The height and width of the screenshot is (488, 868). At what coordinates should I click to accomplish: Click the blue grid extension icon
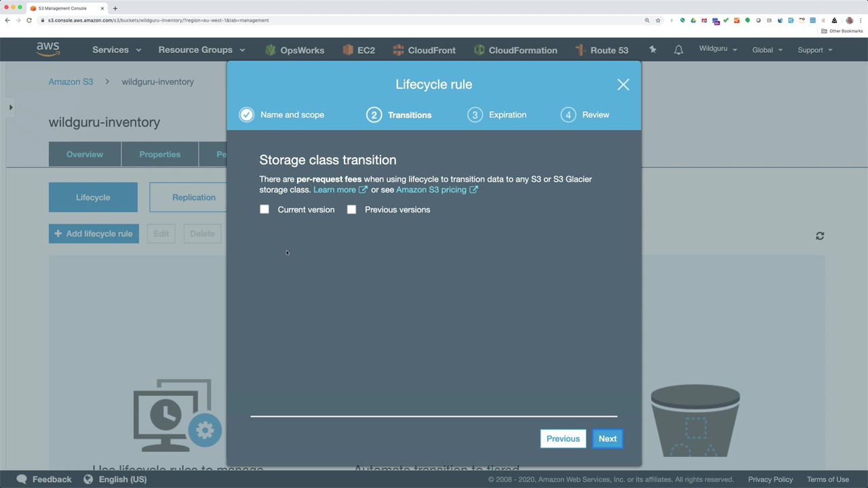812,20
